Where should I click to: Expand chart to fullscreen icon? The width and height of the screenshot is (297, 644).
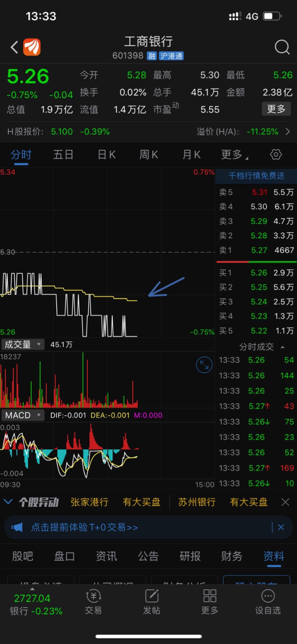tap(204, 365)
